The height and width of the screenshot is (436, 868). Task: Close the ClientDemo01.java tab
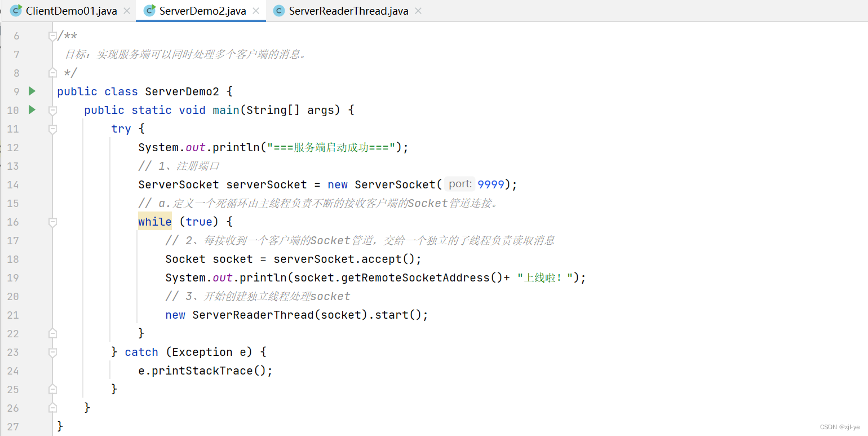127,11
